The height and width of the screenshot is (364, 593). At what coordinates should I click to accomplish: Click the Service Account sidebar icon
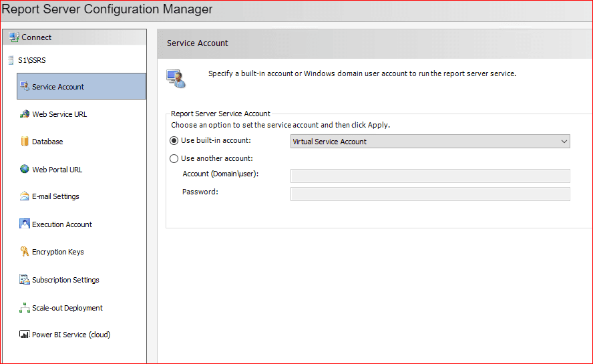click(25, 86)
